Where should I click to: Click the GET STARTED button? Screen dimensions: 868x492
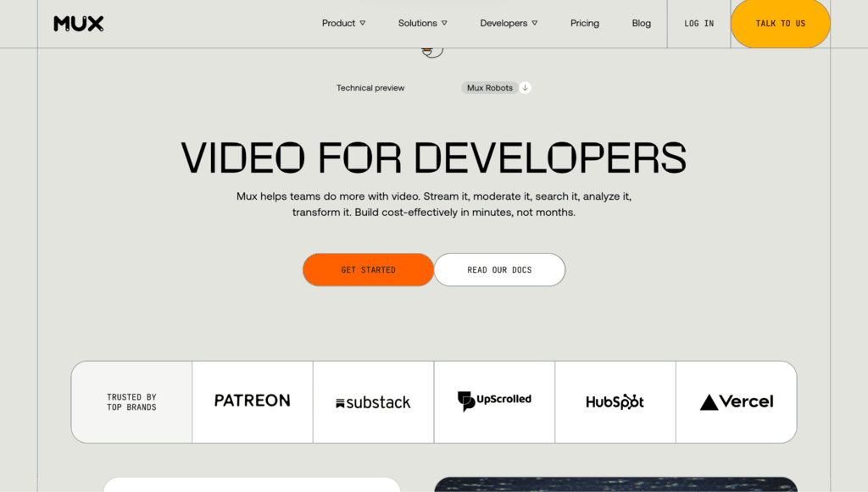(368, 270)
